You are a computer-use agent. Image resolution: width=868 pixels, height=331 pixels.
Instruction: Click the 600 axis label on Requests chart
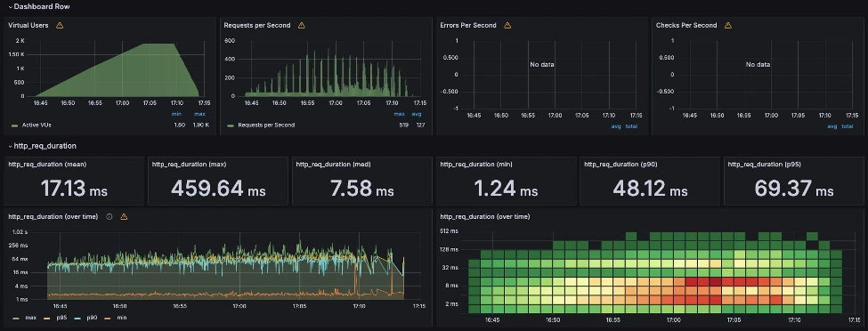[231, 41]
